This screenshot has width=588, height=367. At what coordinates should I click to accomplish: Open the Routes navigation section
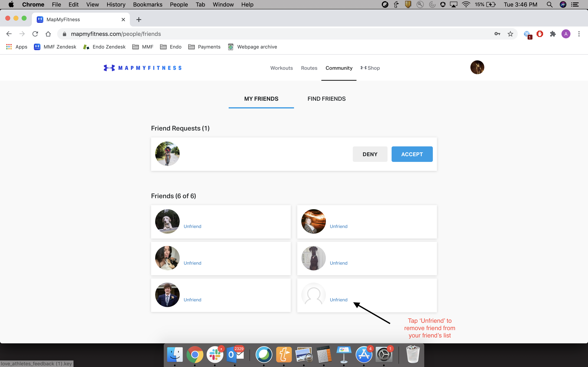click(309, 67)
